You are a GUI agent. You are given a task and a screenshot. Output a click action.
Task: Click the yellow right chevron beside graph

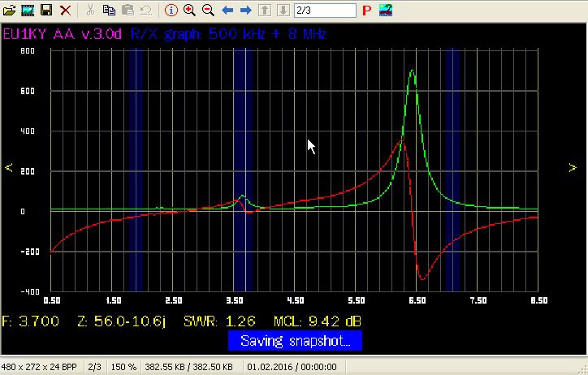(573, 168)
